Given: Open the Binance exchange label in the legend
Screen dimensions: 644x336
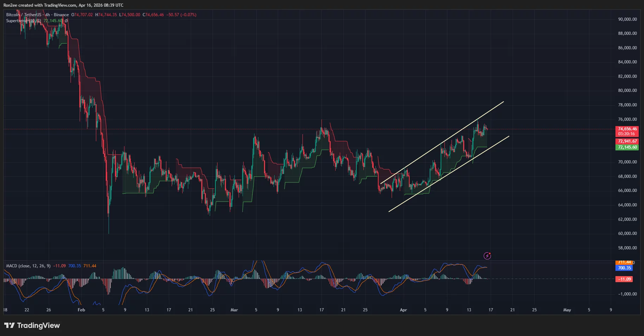Looking at the screenshot, I should (x=61, y=15).
